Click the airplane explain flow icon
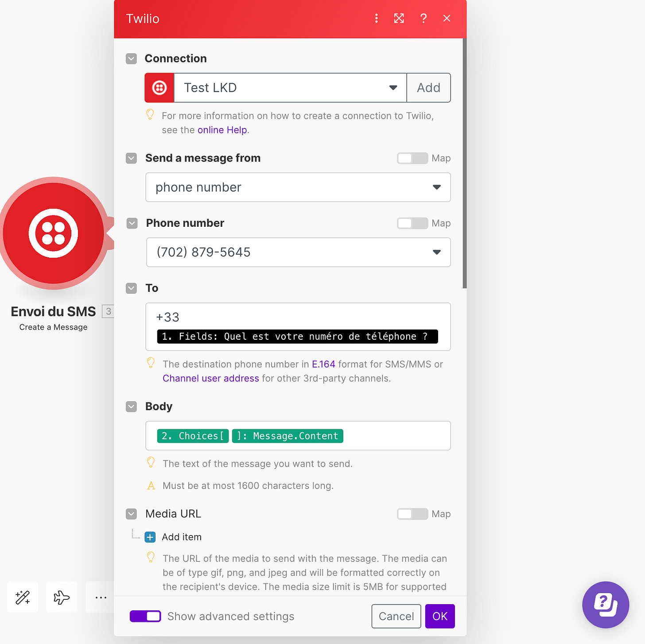 tap(62, 597)
